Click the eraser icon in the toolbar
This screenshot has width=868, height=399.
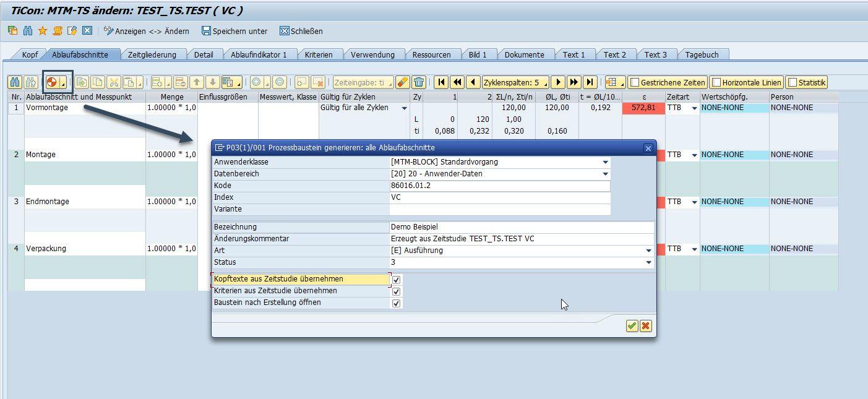(402, 82)
